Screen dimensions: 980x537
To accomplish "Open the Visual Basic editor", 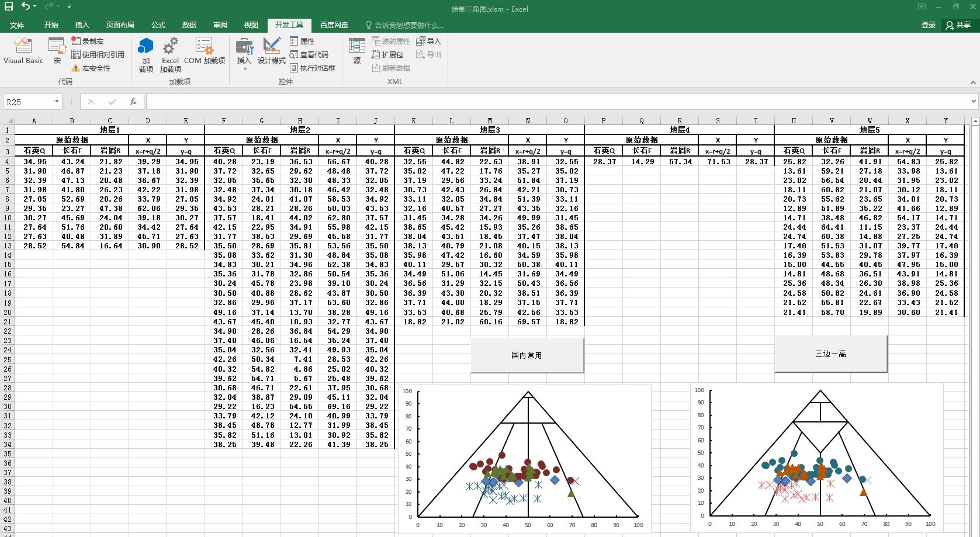I will (x=23, y=51).
